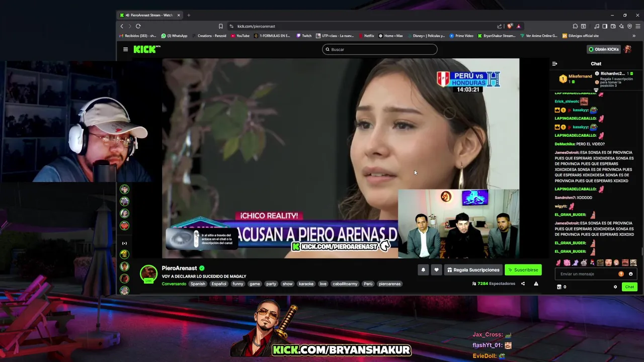Select the Español tag
644x362 pixels.
pyautogui.click(x=219, y=284)
